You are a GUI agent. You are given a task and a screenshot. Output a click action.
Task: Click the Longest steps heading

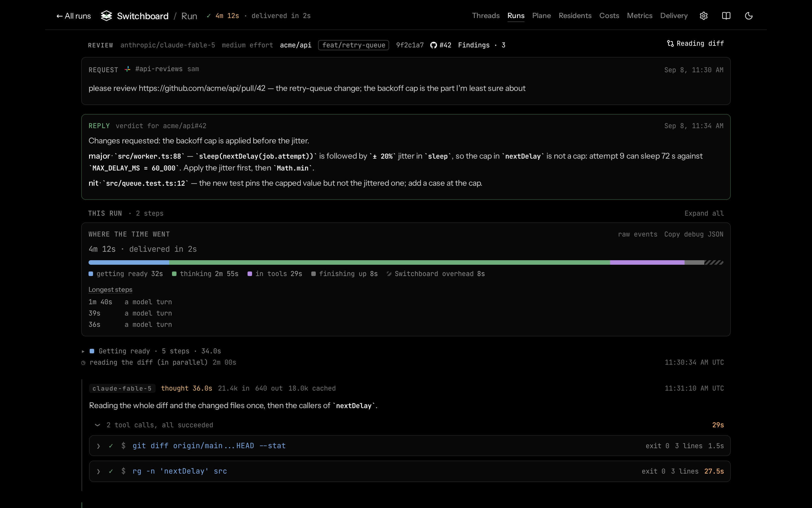pyautogui.click(x=111, y=290)
